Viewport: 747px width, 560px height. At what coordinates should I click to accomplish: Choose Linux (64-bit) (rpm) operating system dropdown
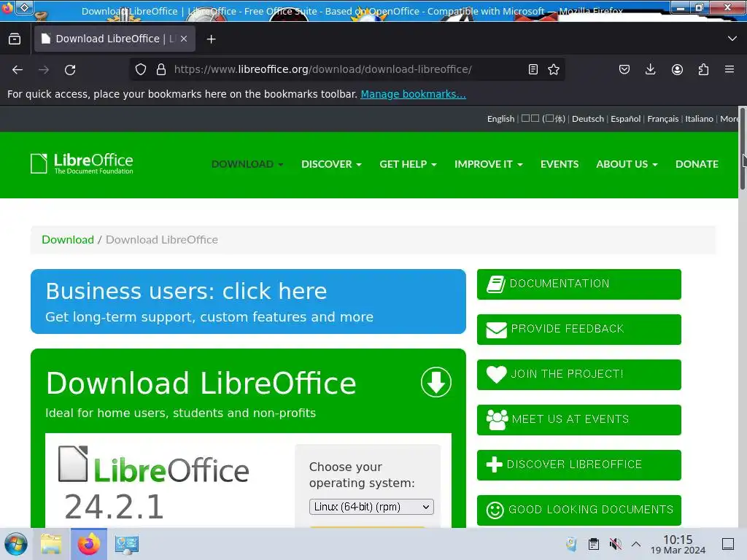(371, 507)
